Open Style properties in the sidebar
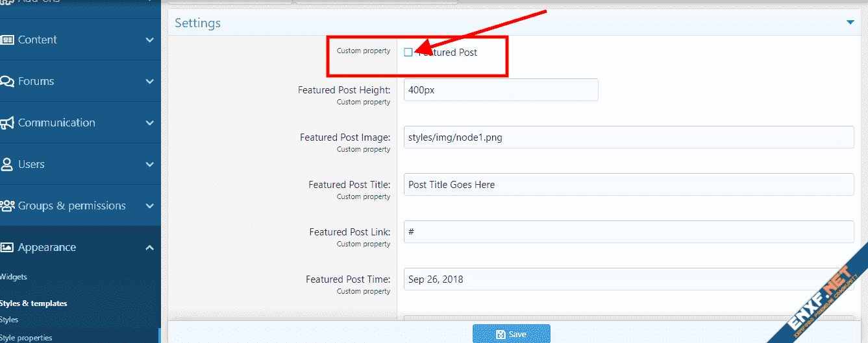 26,337
